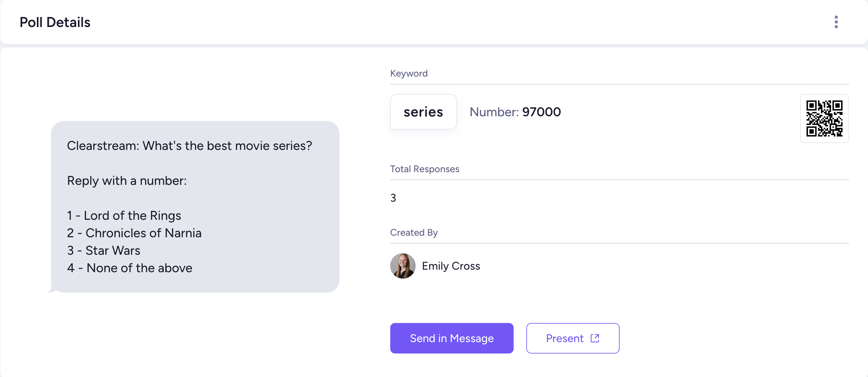Click the total responses count 3

393,198
